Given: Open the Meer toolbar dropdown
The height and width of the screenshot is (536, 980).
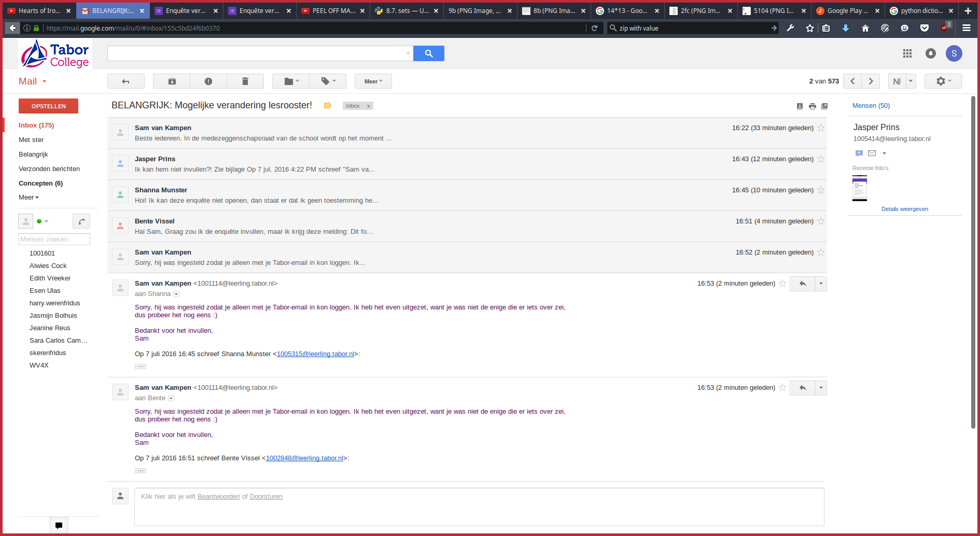Looking at the screenshot, I should click(x=373, y=81).
